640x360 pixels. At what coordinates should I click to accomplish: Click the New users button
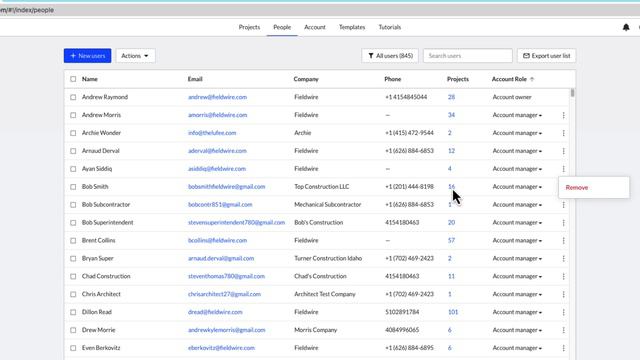pos(87,56)
